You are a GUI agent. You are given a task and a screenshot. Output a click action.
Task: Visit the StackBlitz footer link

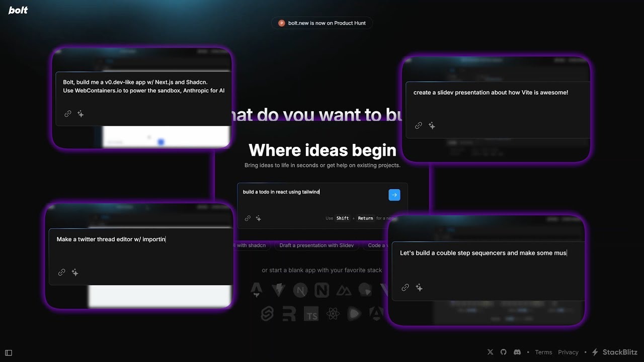coord(614,352)
